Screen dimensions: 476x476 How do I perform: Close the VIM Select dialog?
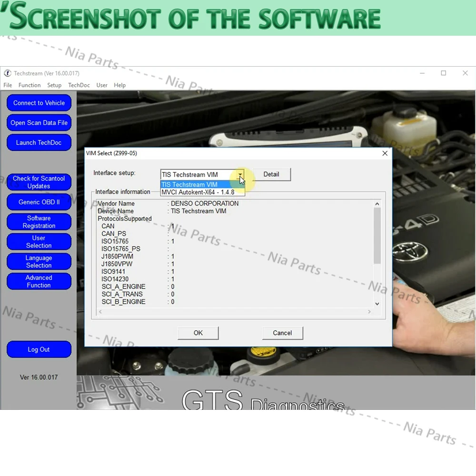(385, 153)
